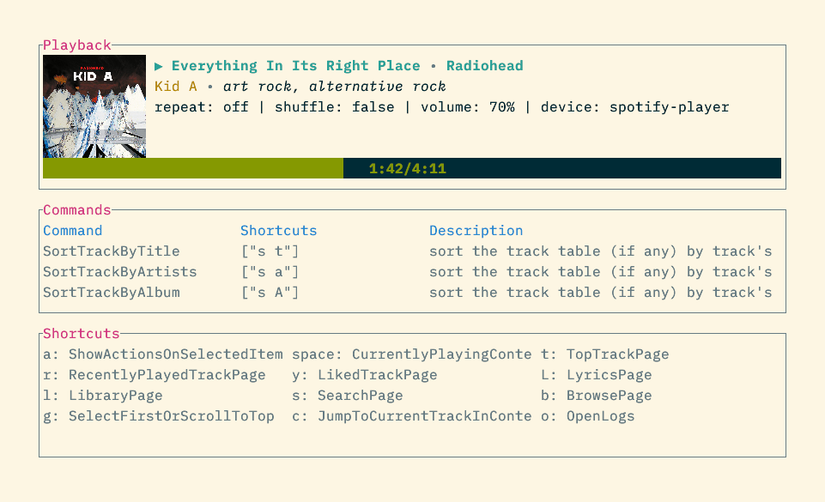Click the space: CurrentlyPlayingConte shortcut entry
This screenshot has width=825, height=502.
(412, 354)
